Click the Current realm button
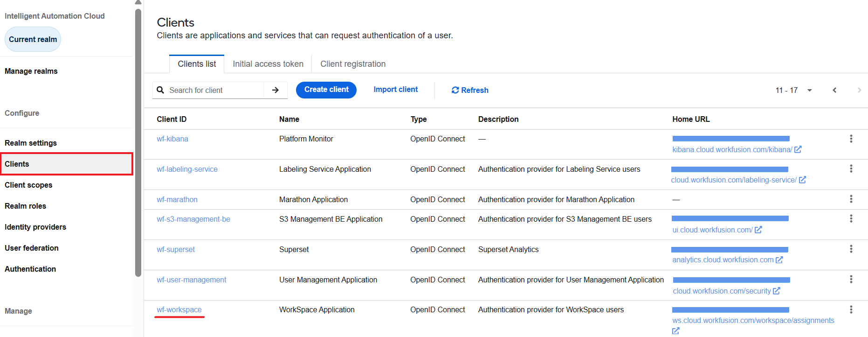This screenshot has height=337, width=868. pos(33,39)
